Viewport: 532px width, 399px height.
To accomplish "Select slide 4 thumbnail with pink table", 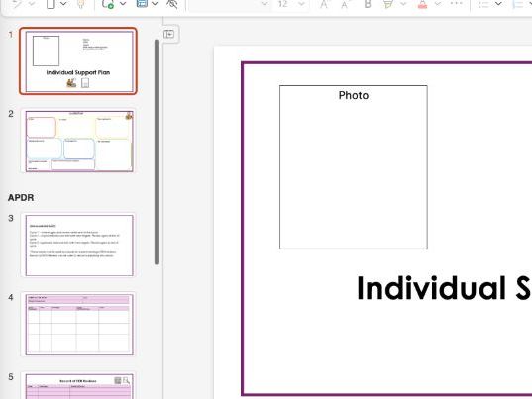I will [79, 325].
